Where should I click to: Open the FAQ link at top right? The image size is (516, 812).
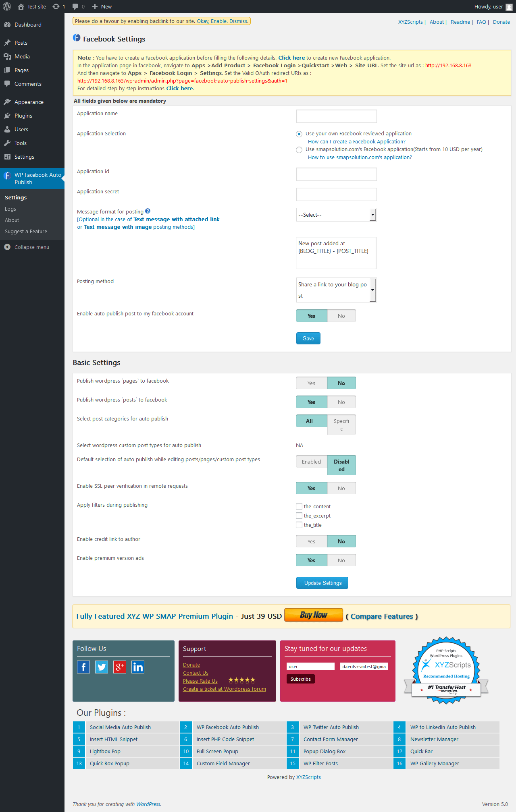481,22
